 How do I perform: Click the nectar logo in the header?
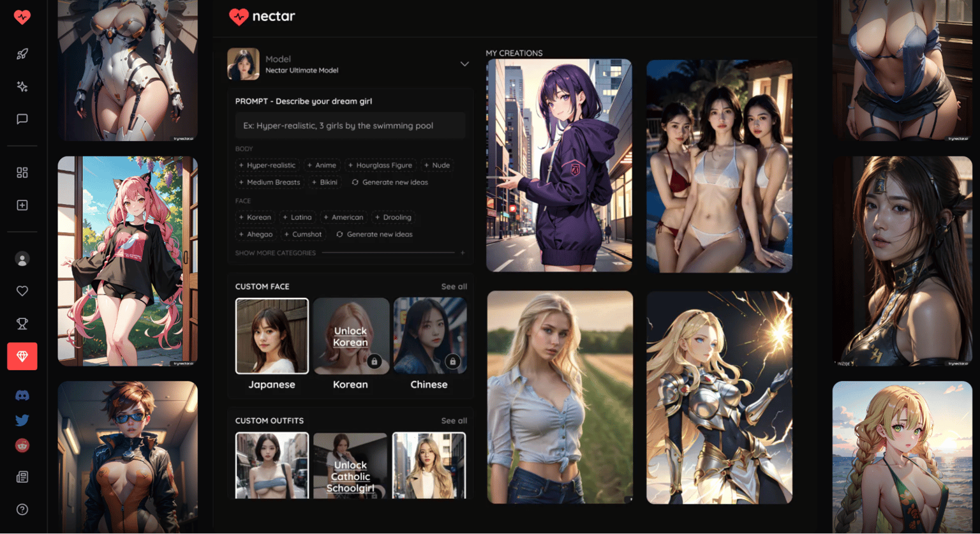pos(262,17)
